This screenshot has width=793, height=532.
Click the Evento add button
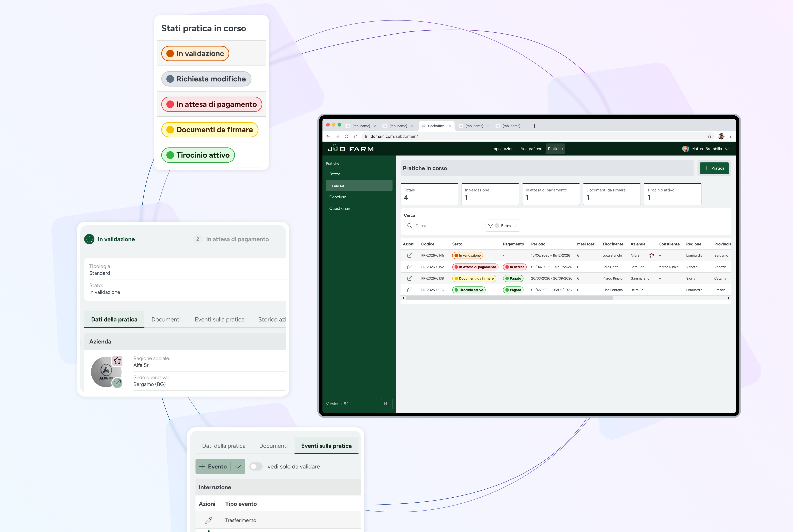[213, 466]
